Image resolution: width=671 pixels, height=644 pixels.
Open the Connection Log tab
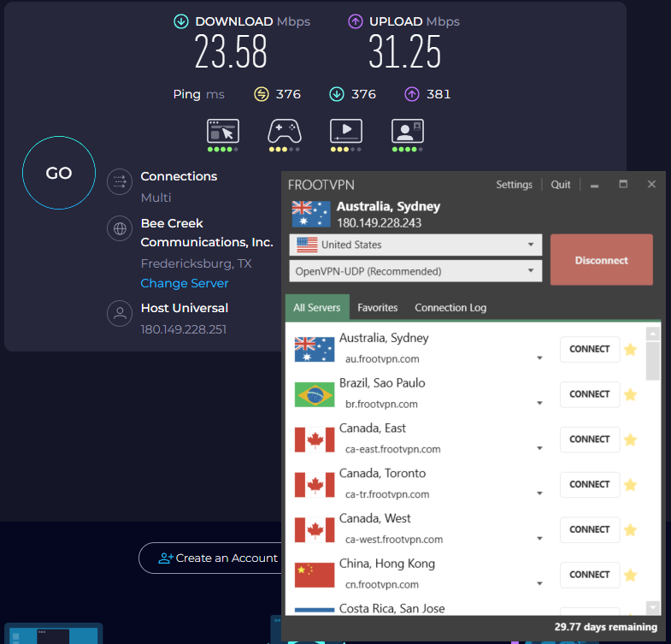coord(450,307)
